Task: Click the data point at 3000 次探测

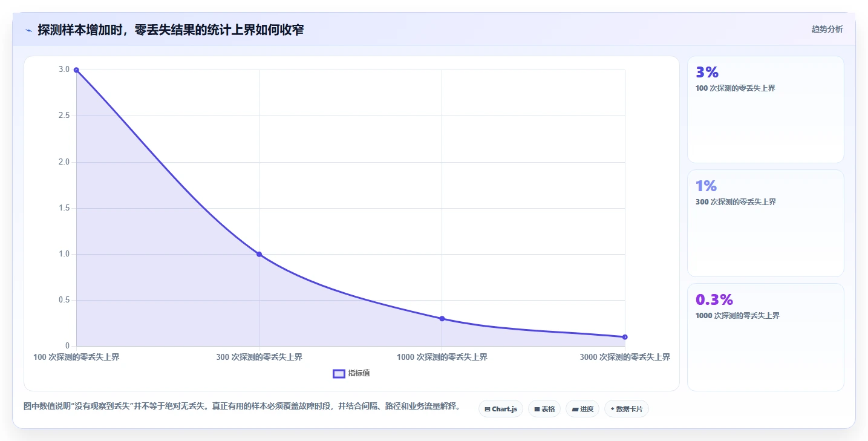Action: point(625,337)
